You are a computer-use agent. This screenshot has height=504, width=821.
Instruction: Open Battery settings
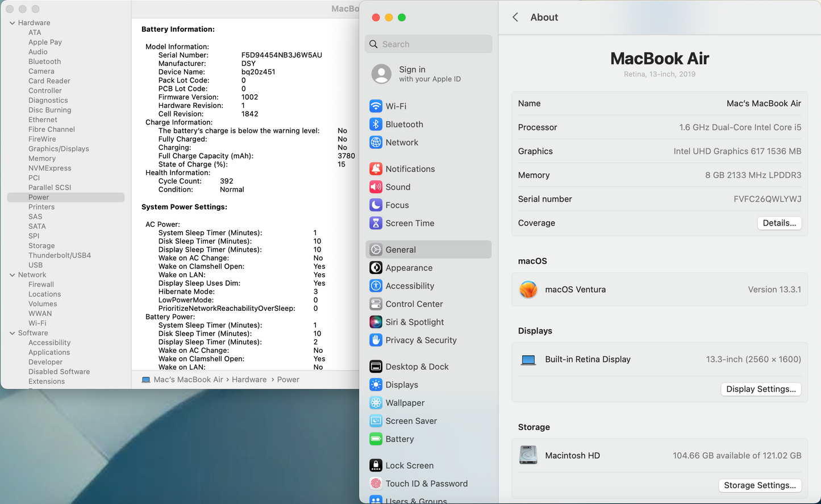click(399, 439)
